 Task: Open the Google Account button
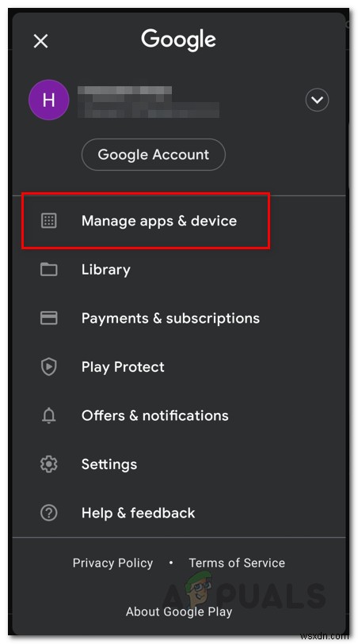154,155
